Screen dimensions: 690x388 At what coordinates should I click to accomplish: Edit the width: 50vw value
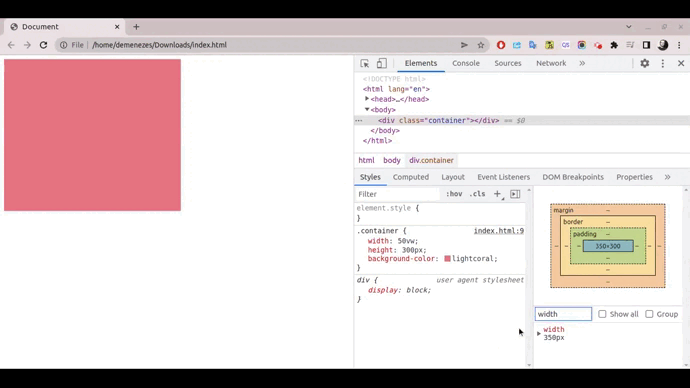point(407,241)
